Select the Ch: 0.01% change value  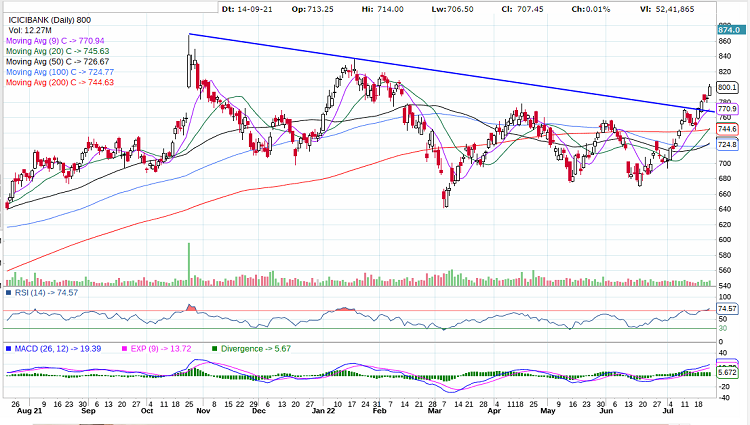coord(591,9)
